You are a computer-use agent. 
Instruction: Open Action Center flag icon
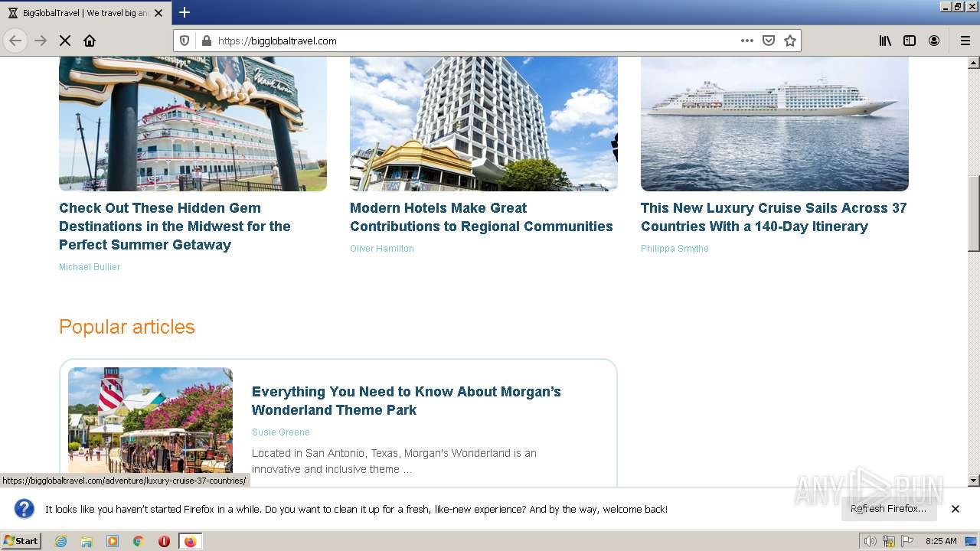[907, 541]
